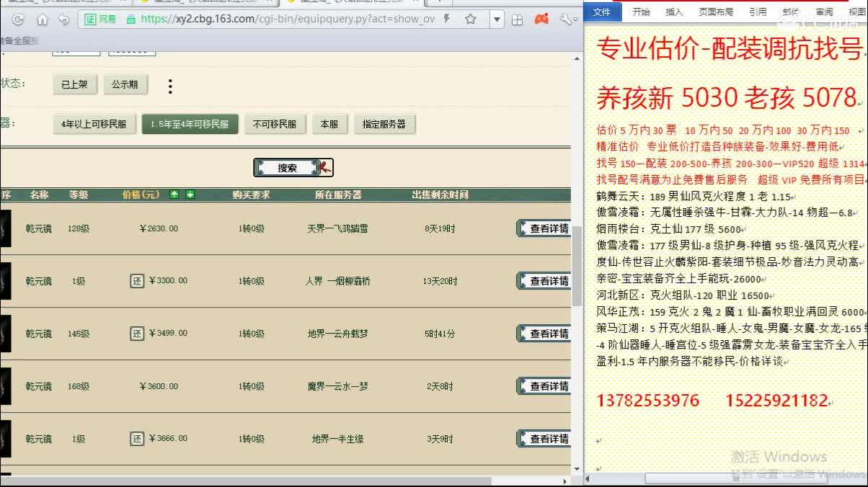The width and height of the screenshot is (868, 487).
Task: Click phone number 15225921182 in Word document
Action: pyautogui.click(x=776, y=401)
